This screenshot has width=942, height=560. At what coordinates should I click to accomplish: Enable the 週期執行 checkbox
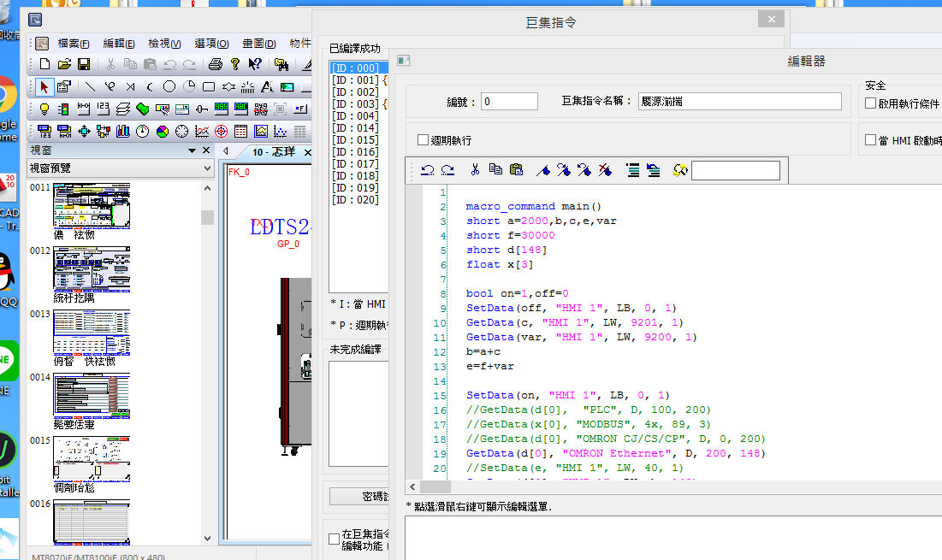(x=423, y=140)
